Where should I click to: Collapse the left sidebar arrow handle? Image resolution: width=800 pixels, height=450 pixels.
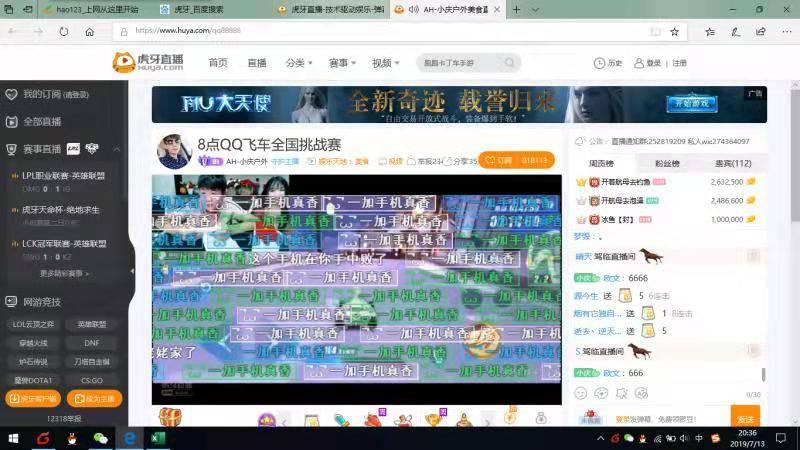pos(132,271)
